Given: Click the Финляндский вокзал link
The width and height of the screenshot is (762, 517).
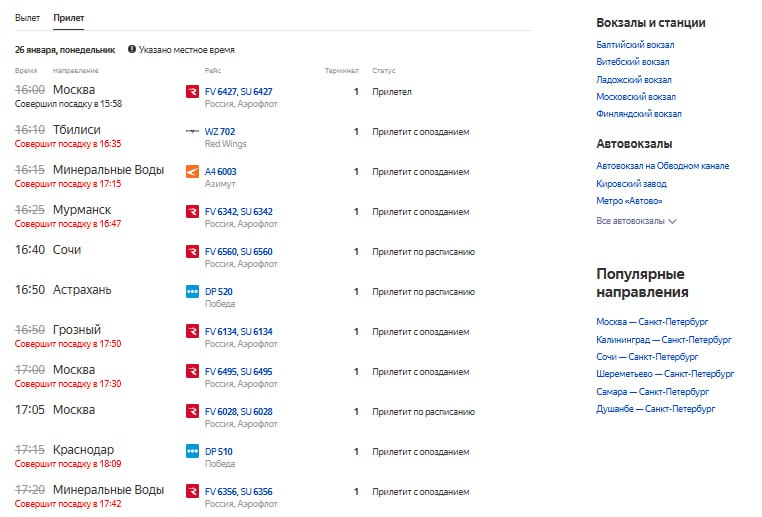Looking at the screenshot, I should pyautogui.click(x=638, y=114).
